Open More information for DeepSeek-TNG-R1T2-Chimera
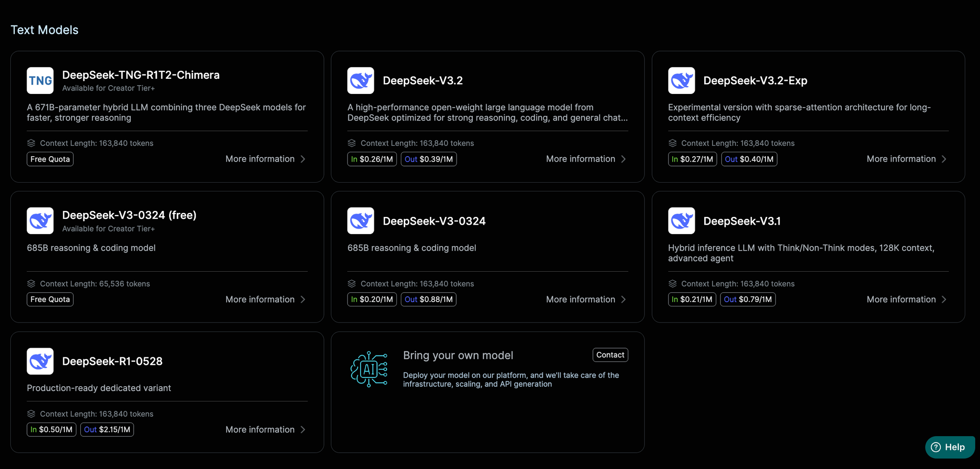Image resolution: width=980 pixels, height=469 pixels. (x=260, y=159)
